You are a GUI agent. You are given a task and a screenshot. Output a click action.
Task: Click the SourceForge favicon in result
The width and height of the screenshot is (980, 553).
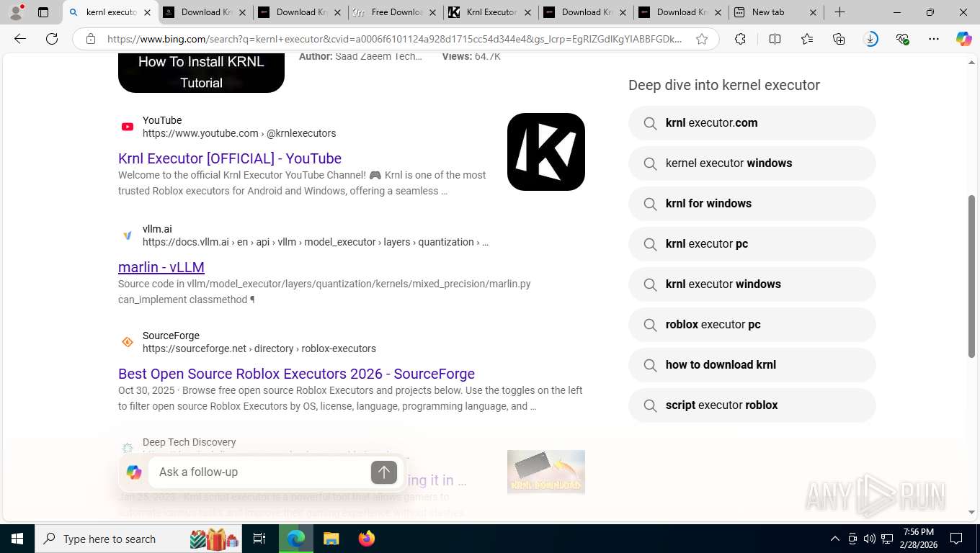[x=128, y=342]
